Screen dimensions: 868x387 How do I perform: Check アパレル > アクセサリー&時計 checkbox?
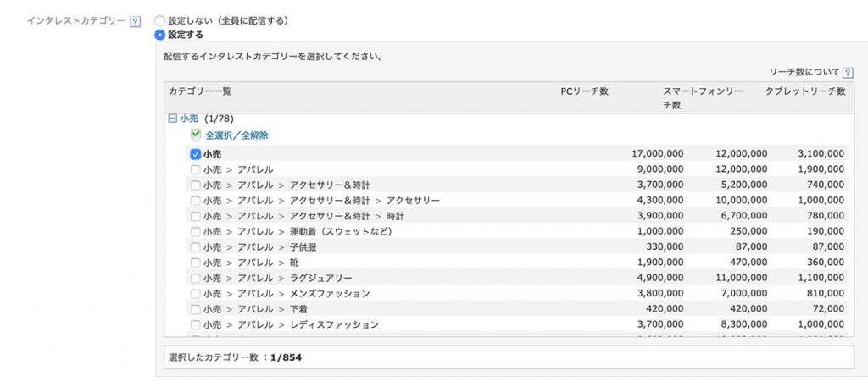[x=196, y=185]
